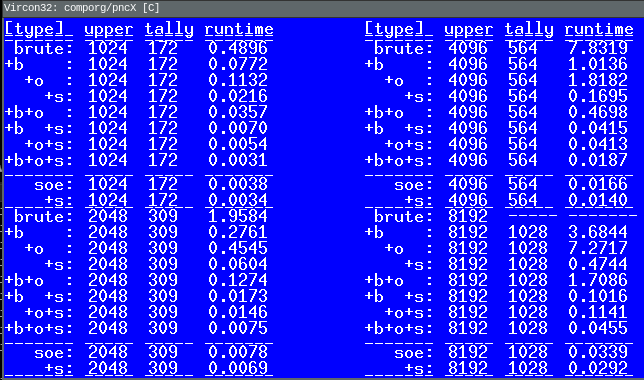644x380 pixels.
Task: Click the runtime header in left table
Action: pos(239,30)
